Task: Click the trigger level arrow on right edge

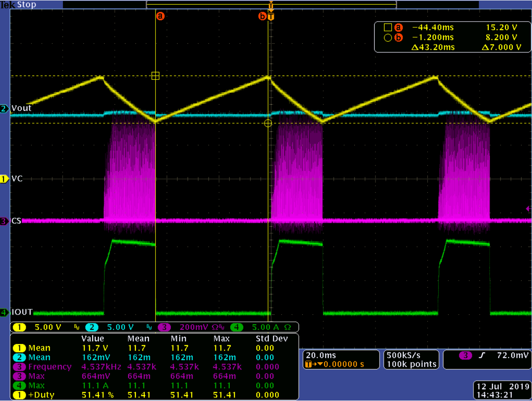Action: pyautogui.click(x=528, y=208)
